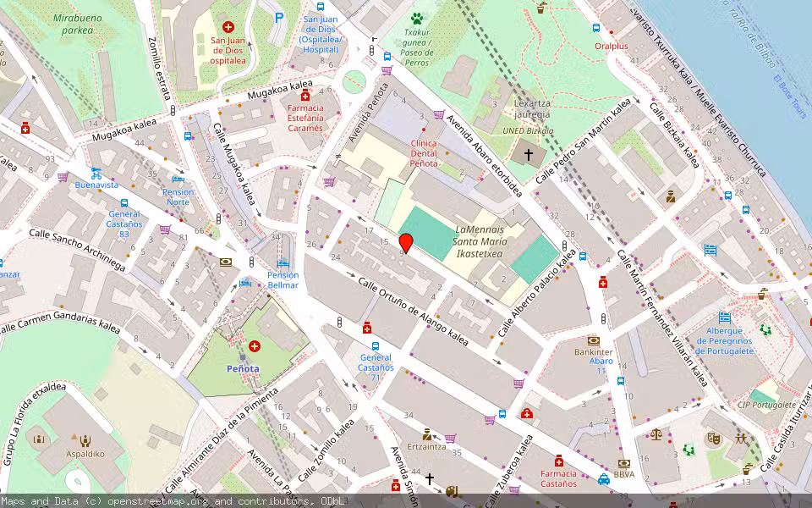Image resolution: width=812 pixels, height=508 pixels.
Task: Select the church cross icon near Avenida Simón
Action: (x=430, y=479)
